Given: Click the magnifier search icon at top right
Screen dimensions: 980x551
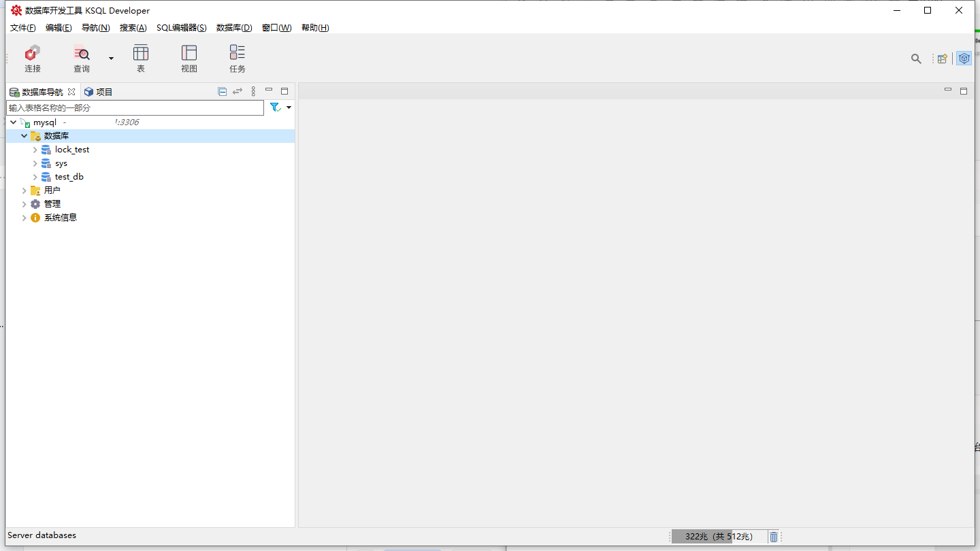Looking at the screenshot, I should [916, 59].
